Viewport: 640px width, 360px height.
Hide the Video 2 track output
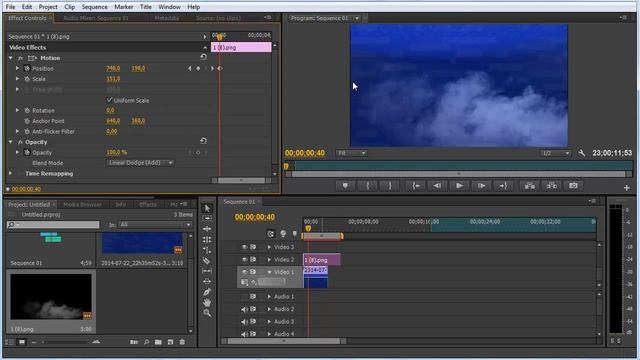(244, 260)
